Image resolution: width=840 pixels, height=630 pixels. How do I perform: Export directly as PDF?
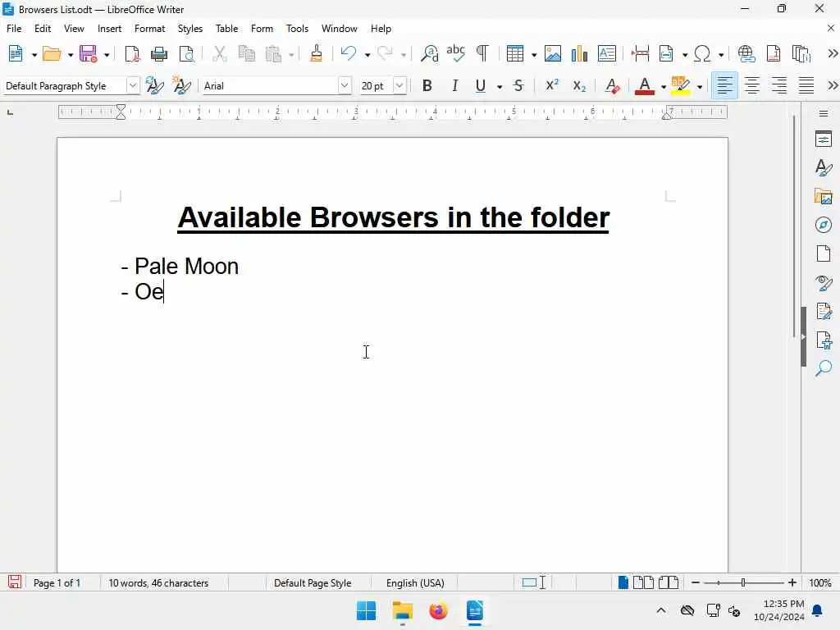pyautogui.click(x=132, y=53)
